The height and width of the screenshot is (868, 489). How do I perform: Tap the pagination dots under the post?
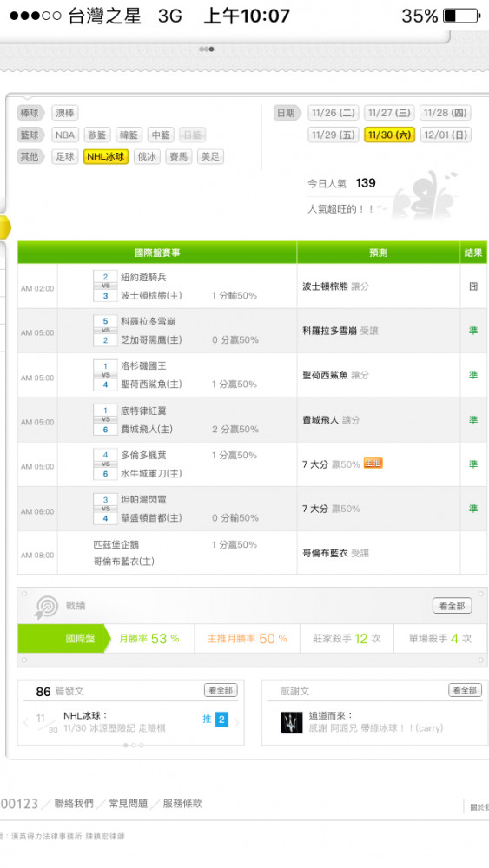point(134,745)
